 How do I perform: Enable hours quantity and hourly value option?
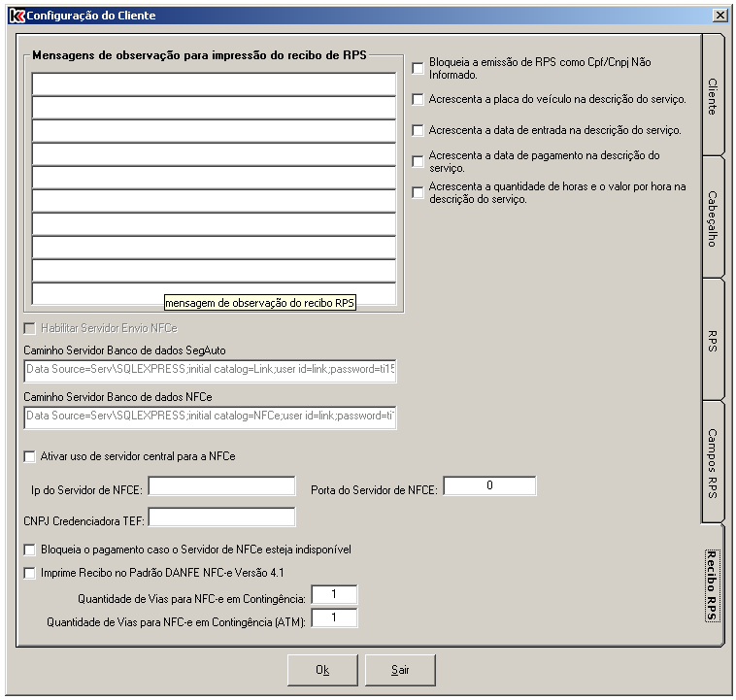point(418,192)
